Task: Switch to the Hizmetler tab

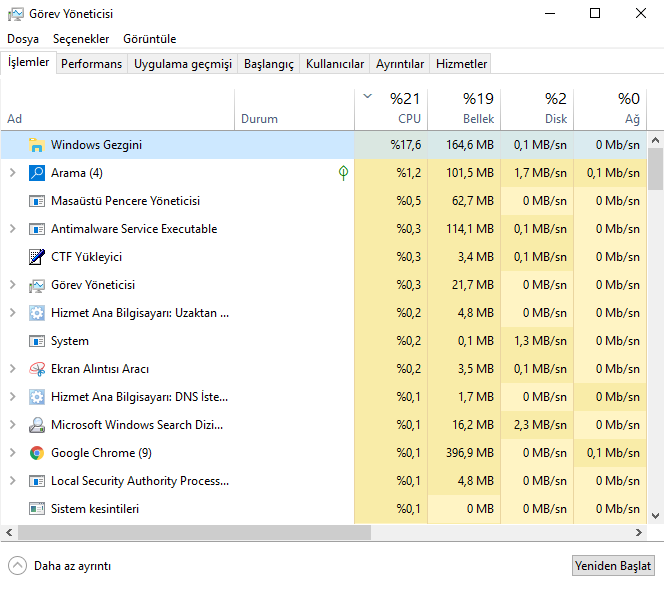Action: click(x=461, y=64)
